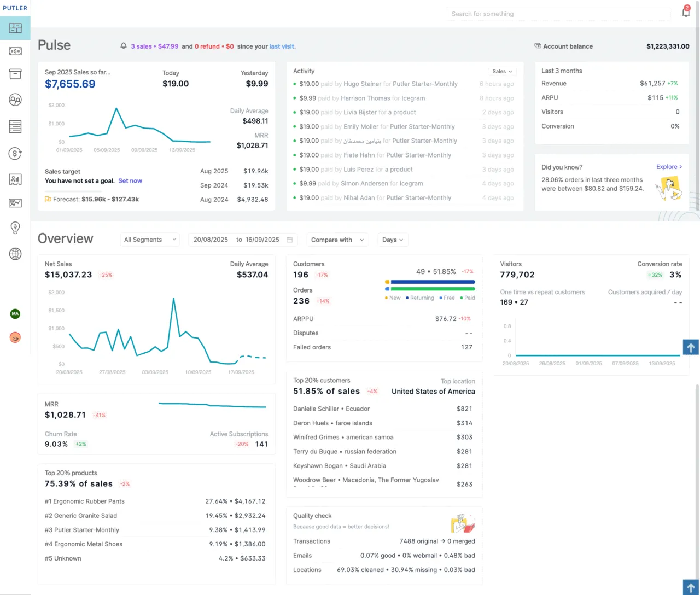Open the globe icon in sidebar

pos(15,254)
